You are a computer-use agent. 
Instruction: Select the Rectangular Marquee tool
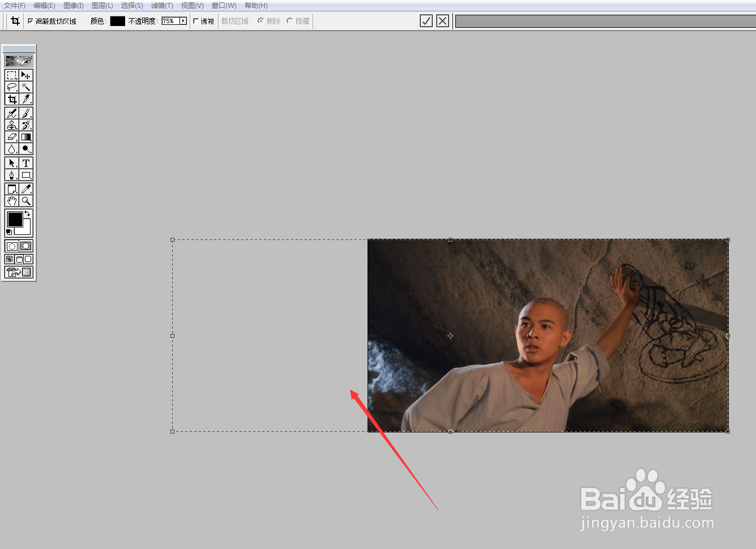tap(12, 75)
